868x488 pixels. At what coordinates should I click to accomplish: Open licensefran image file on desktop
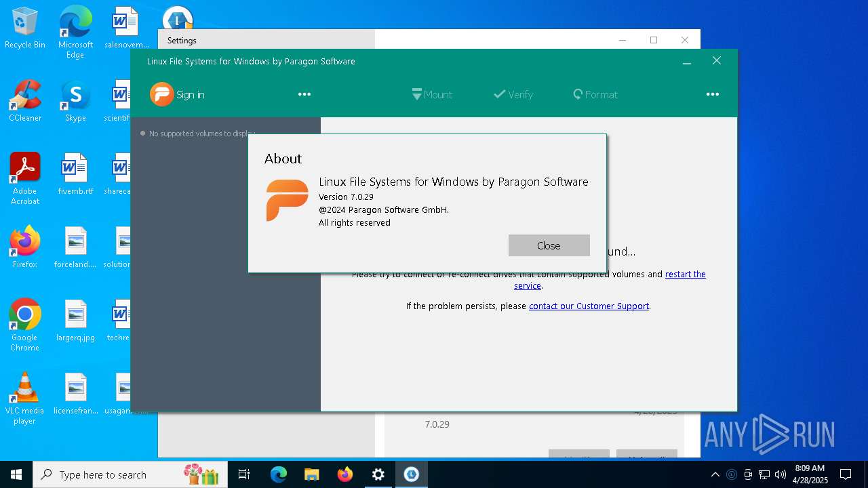(x=75, y=394)
